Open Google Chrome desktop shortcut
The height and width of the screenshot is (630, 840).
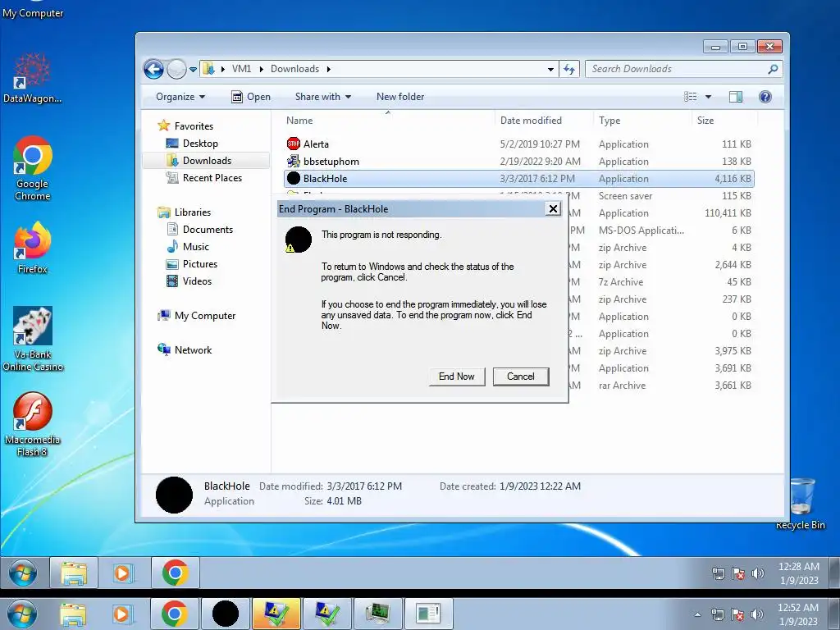pyautogui.click(x=32, y=167)
